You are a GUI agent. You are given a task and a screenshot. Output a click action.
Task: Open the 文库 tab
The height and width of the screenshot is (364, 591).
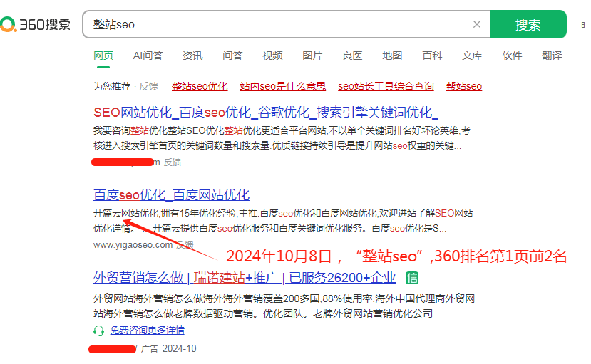tap(472, 56)
